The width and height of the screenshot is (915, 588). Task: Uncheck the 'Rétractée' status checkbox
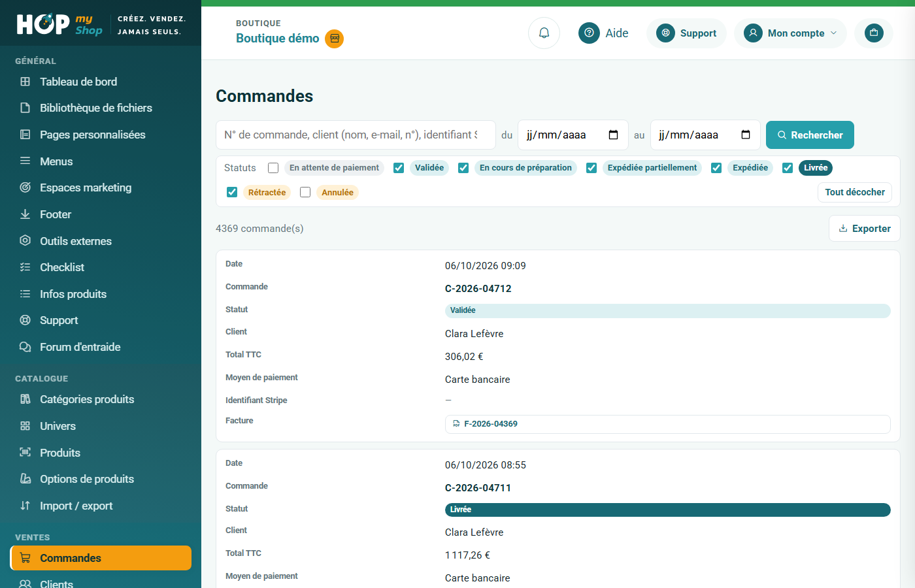[x=232, y=192]
